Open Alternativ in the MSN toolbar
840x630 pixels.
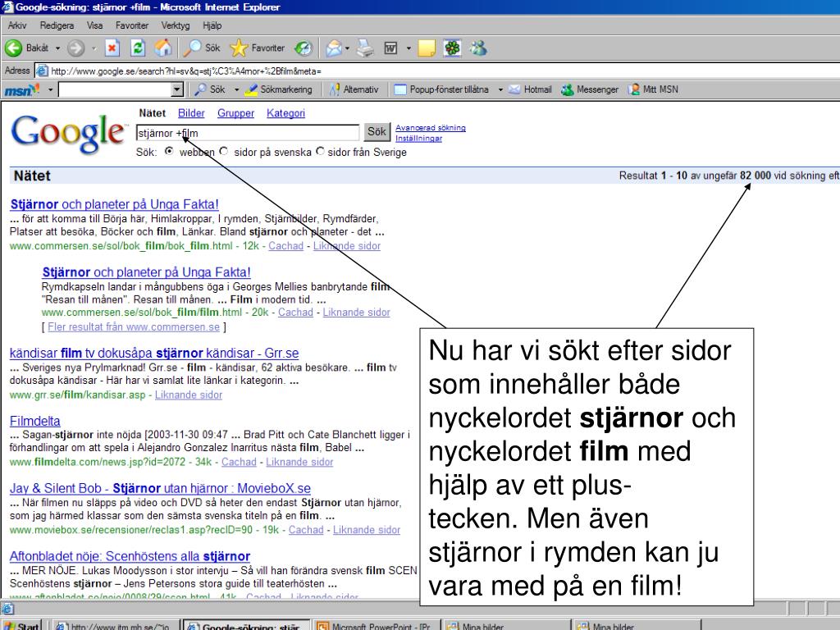[354, 89]
